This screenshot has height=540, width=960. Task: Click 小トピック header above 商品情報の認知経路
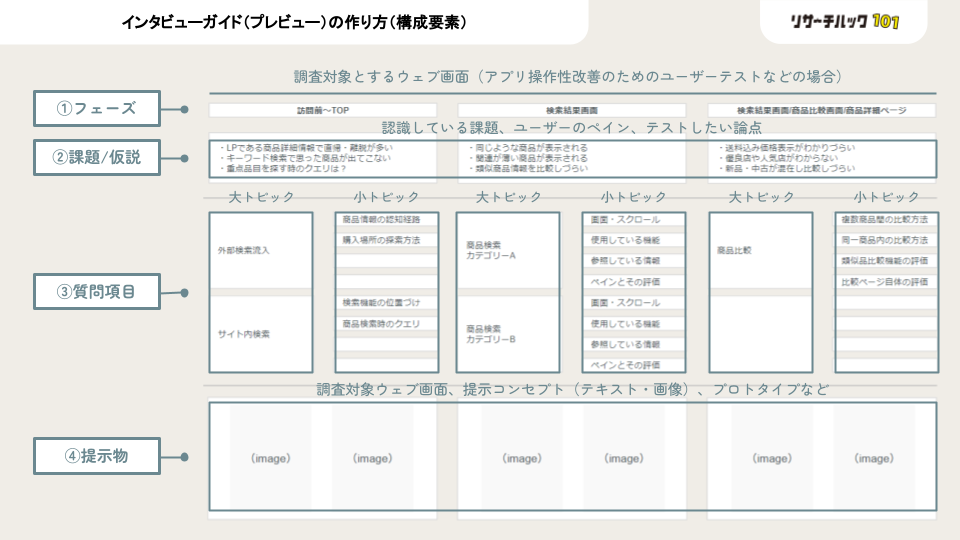pos(386,197)
